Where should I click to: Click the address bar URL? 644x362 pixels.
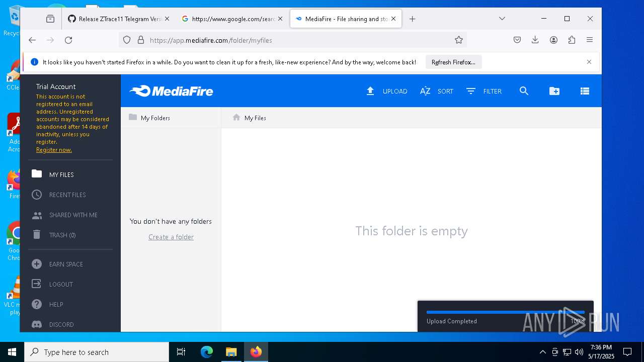pyautogui.click(x=211, y=40)
